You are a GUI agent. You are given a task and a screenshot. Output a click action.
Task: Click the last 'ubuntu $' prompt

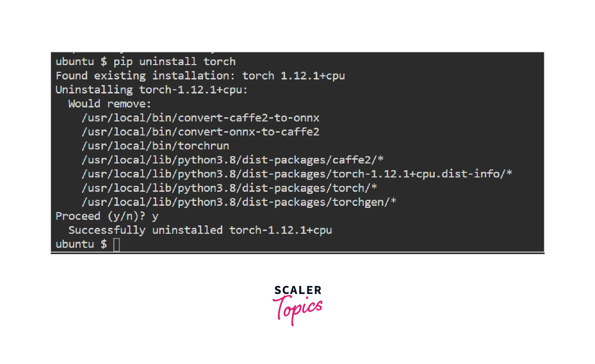tap(81, 244)
